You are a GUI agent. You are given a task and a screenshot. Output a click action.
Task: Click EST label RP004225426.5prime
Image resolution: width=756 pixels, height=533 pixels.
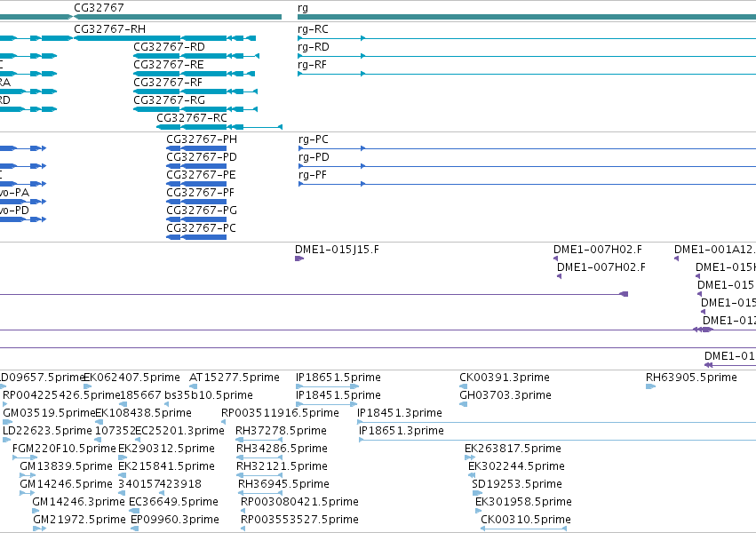(61, 395)
